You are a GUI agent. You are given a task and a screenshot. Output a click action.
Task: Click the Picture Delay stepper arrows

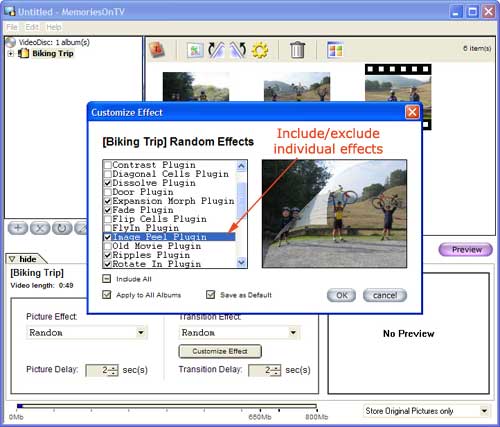pyautogui.click(x=113, y=370)
